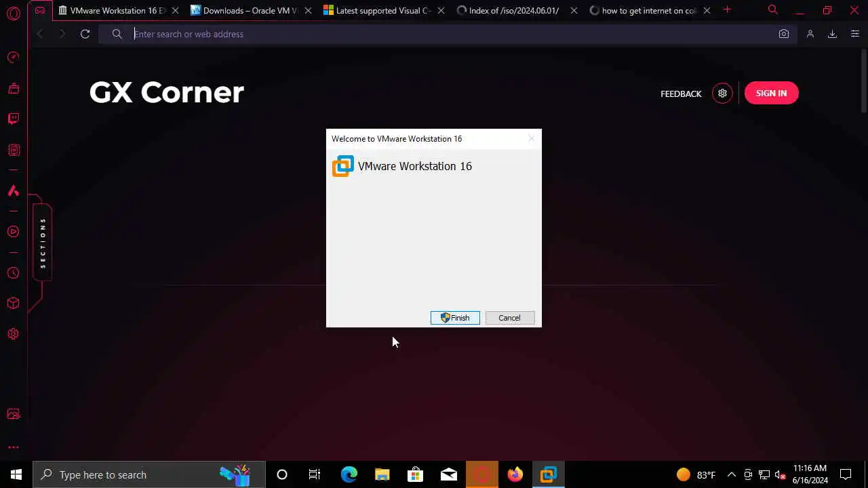Click the Meet Now camera tray icon
Screen dimensions: 868x488
coord(748,474)
